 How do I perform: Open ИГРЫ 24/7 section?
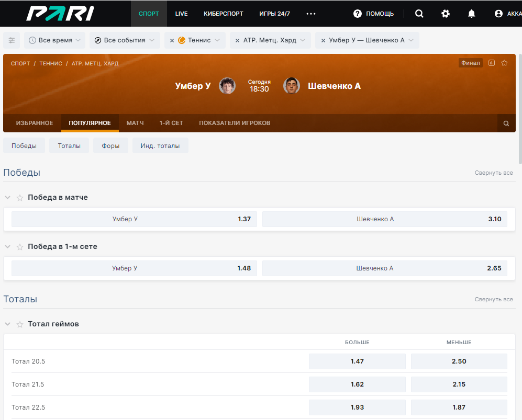click(x=275, y=14)
